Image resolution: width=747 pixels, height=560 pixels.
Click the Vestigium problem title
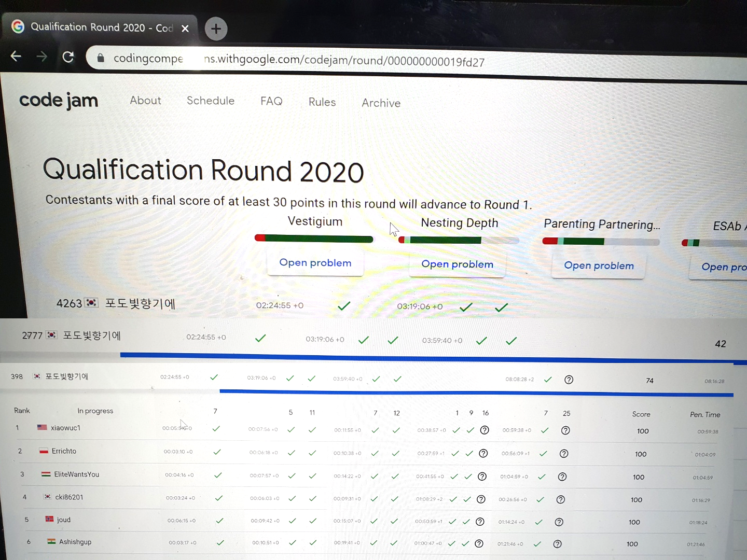click(315, 221)
